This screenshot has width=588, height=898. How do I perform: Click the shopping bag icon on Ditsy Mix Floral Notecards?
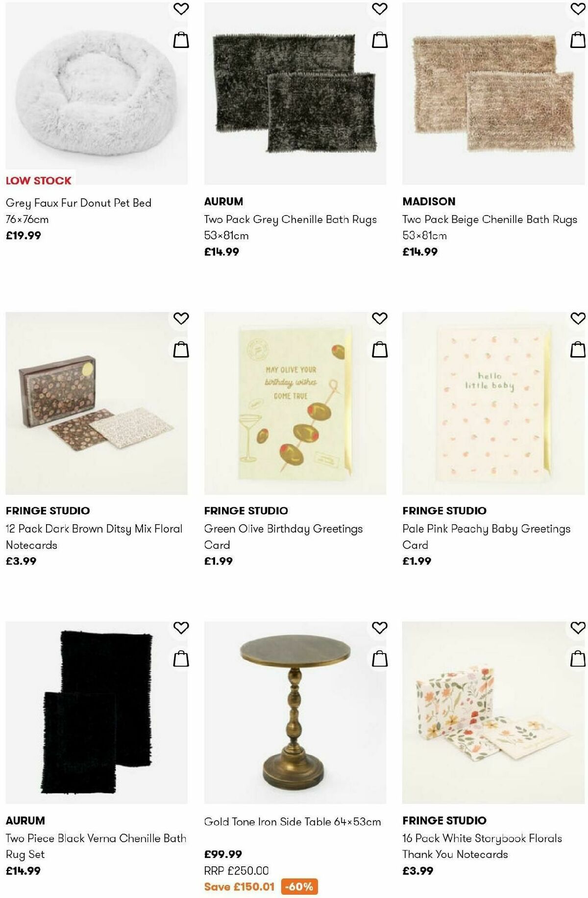181,348
